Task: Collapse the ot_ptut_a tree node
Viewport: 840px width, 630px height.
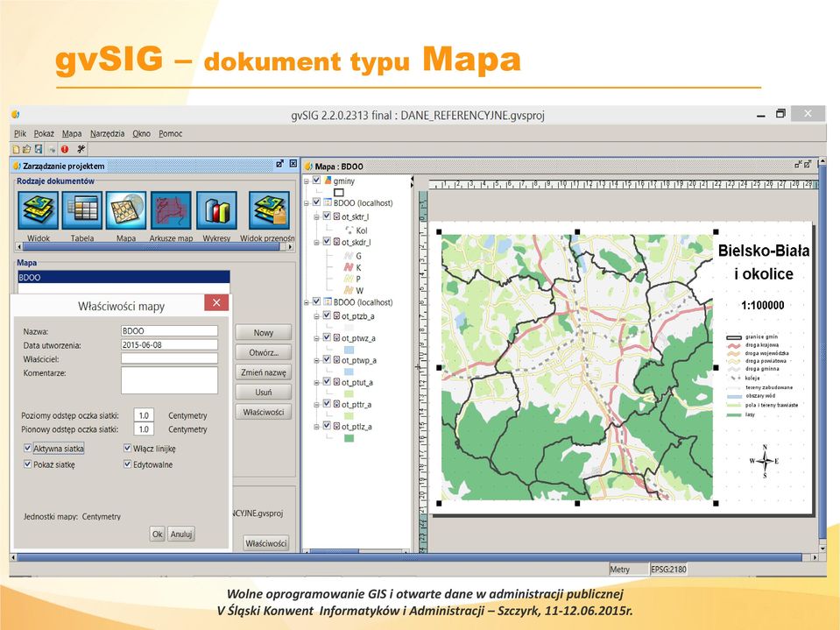Action: point(316,383)
